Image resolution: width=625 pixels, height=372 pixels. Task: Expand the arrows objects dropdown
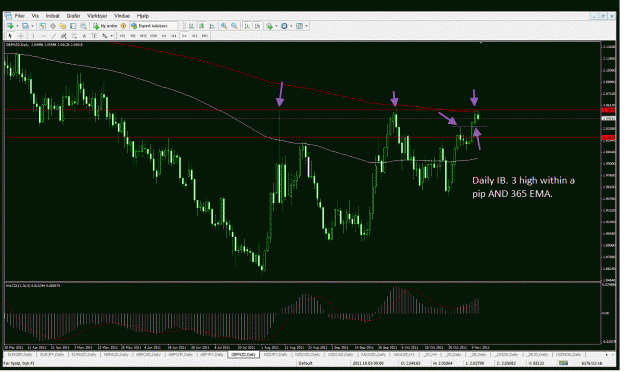coord(112,36)
